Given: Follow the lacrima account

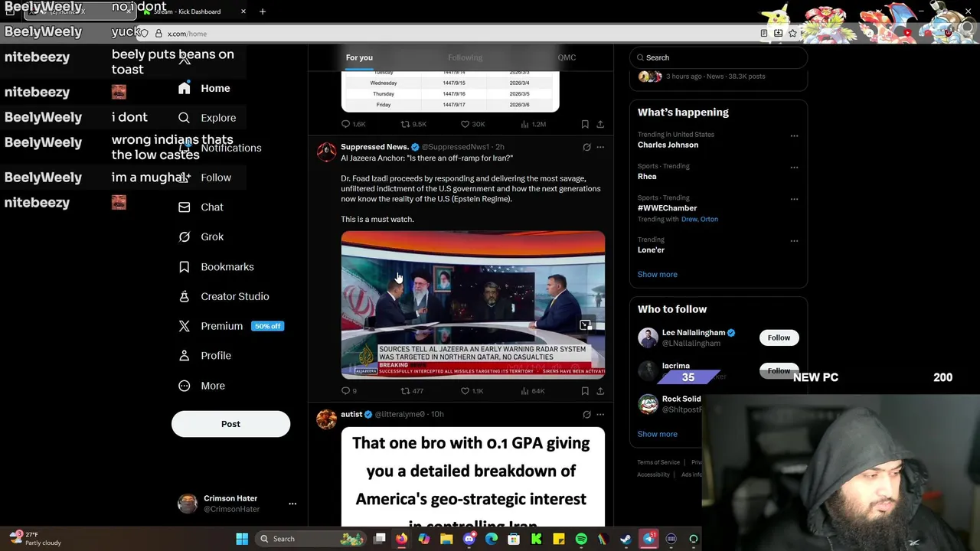Looking at the screenshot, I should coord(779,370).
